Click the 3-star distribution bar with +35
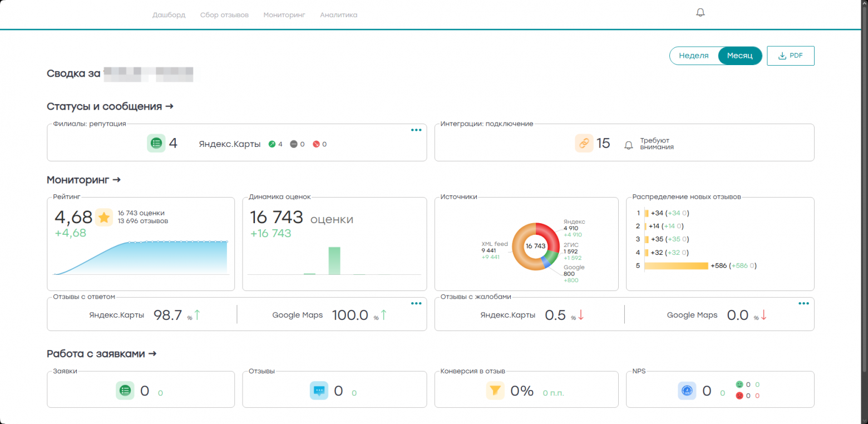This screenshot has height=424, width=868. 647,239
